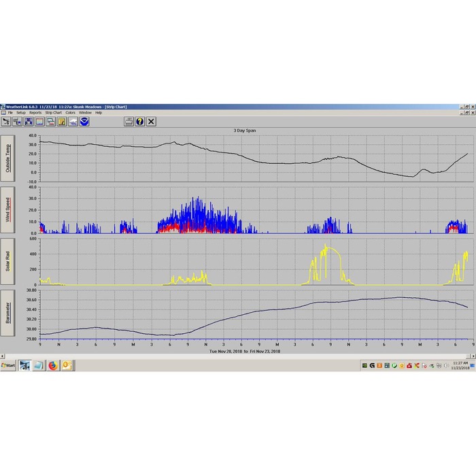
Task: Click the Solar Rad side button
Action: pyautogui.click(x=7, y=261)
